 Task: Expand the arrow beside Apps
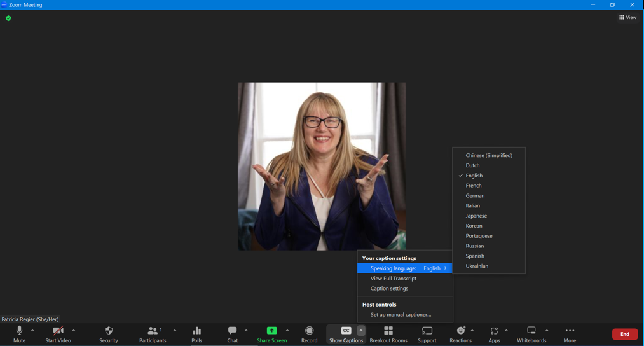click(x=506, y=330)
